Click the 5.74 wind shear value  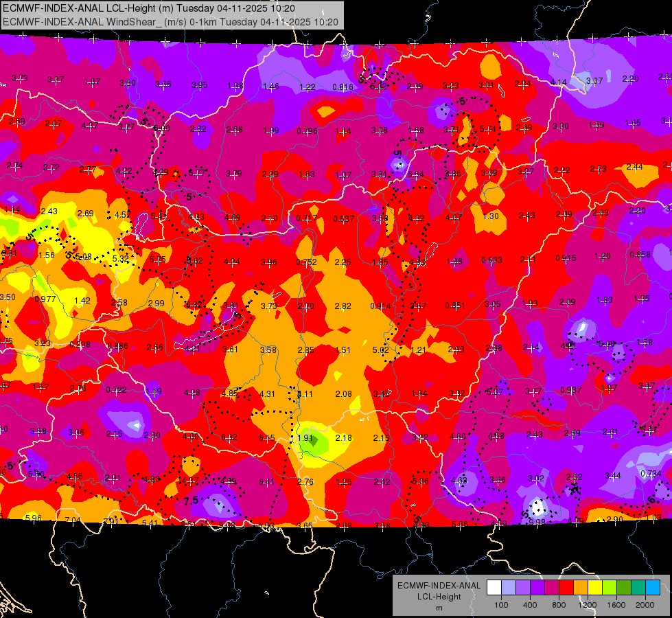[x=488, y=128]
